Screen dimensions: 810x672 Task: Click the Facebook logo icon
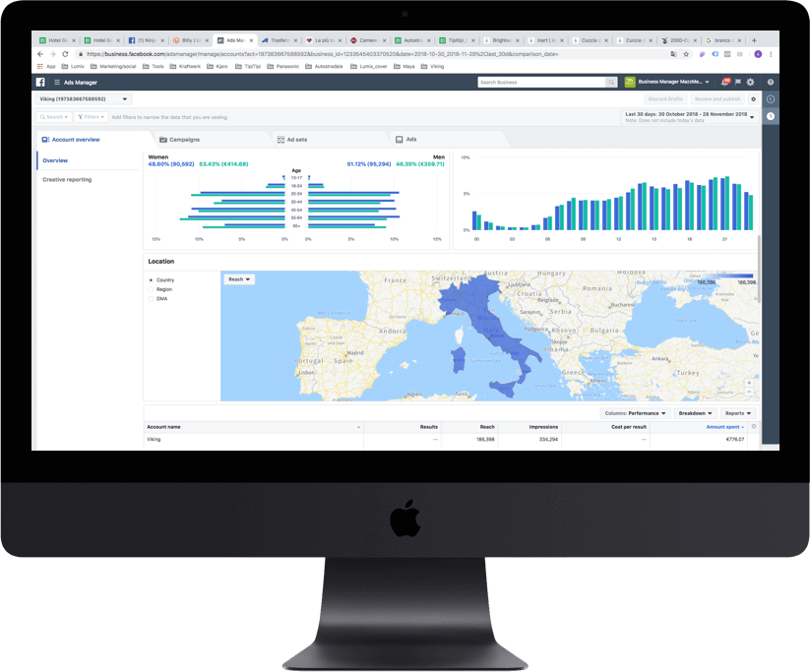point(41,83)
